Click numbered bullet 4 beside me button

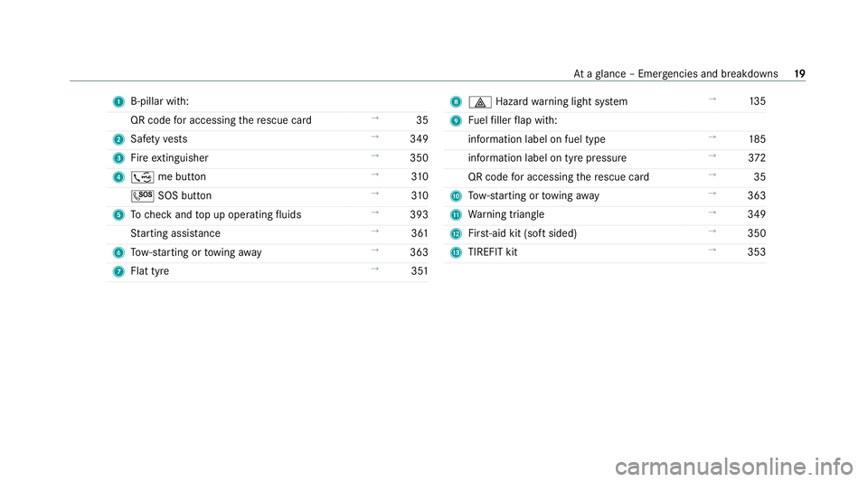point(118,177)
